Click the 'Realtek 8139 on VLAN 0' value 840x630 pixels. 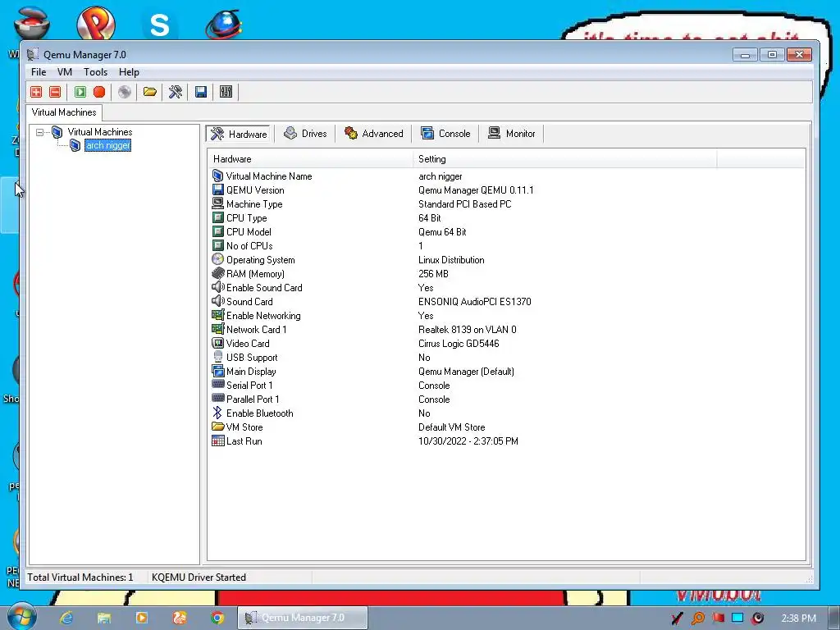click(x=467, y=330)
